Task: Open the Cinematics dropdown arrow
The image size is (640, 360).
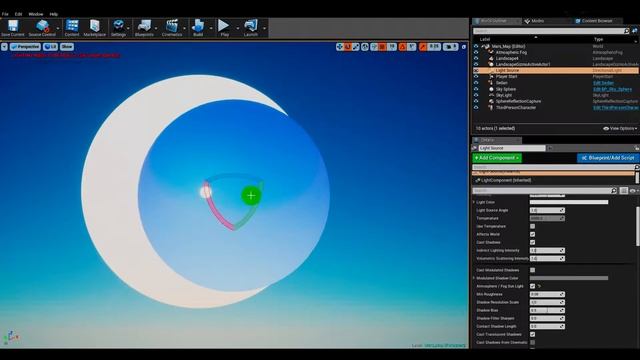Action: 184,29
